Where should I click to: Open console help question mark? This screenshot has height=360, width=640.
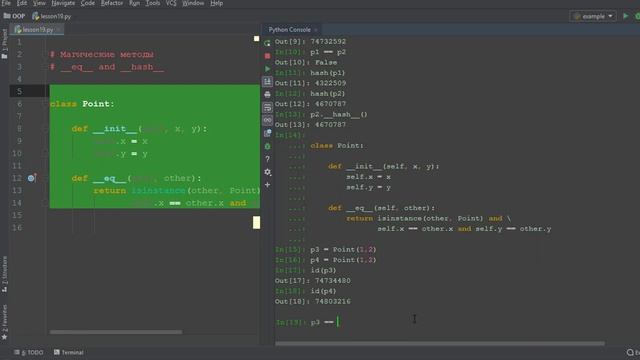[267, 159]
